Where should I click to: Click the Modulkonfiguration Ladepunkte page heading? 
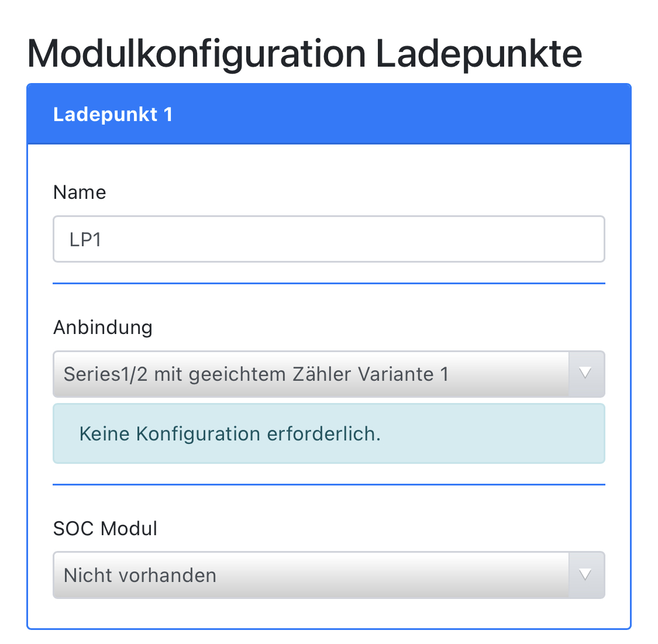[x=304, y=54]
